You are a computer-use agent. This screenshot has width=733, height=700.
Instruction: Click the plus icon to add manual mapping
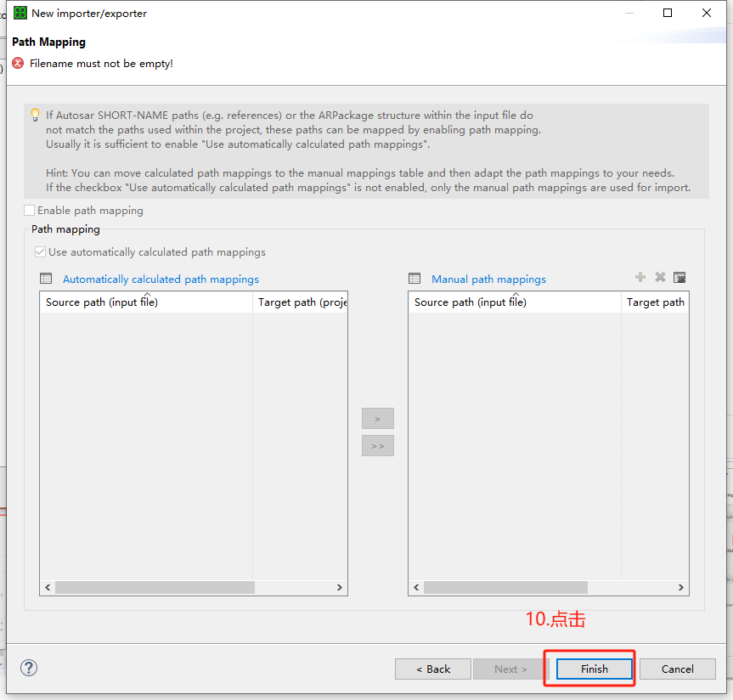(640, 278)
